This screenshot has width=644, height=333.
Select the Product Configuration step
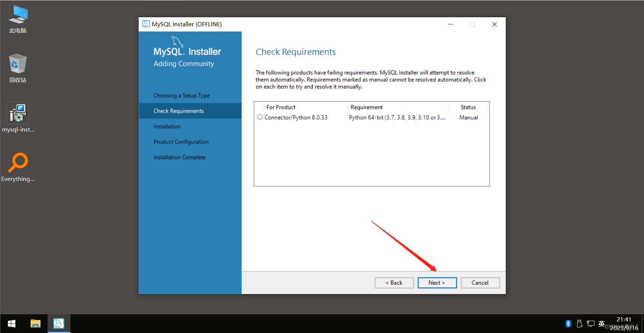pyautogui.click(x=181, y=142)
